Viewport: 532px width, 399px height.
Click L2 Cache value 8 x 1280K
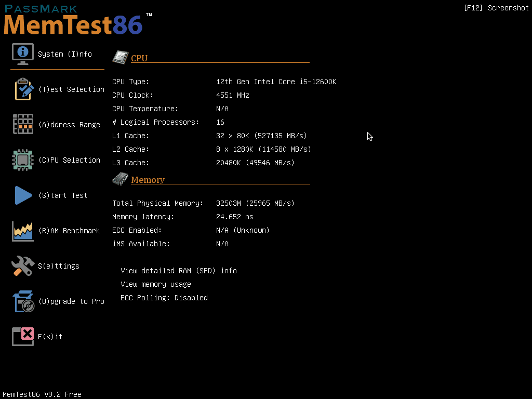click(x=263, y=149)
